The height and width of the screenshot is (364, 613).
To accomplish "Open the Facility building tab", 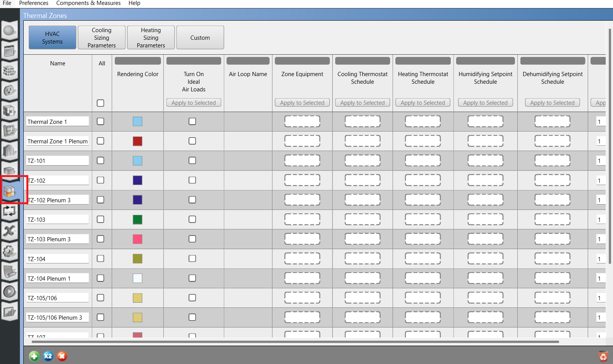I will coord(10,151).
